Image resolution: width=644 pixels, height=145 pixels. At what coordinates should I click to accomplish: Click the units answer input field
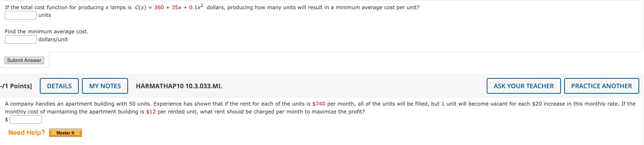(x=21, y=15)
